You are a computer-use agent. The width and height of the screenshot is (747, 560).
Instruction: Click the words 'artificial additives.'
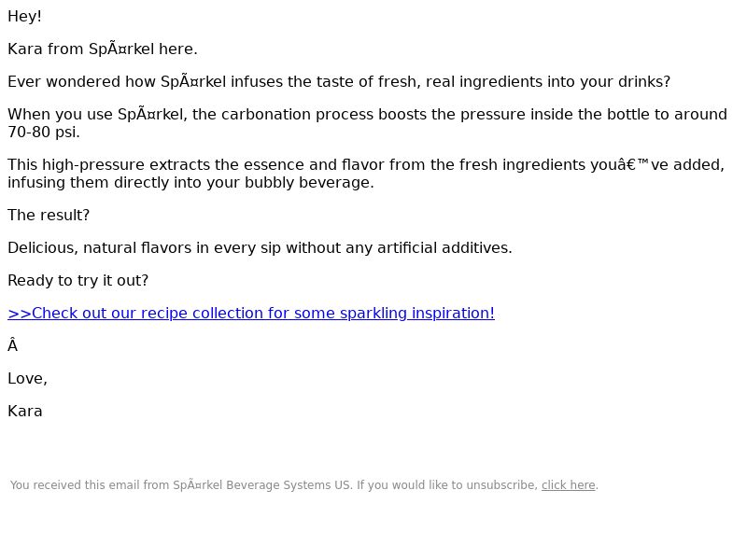(x=444, y=248)
